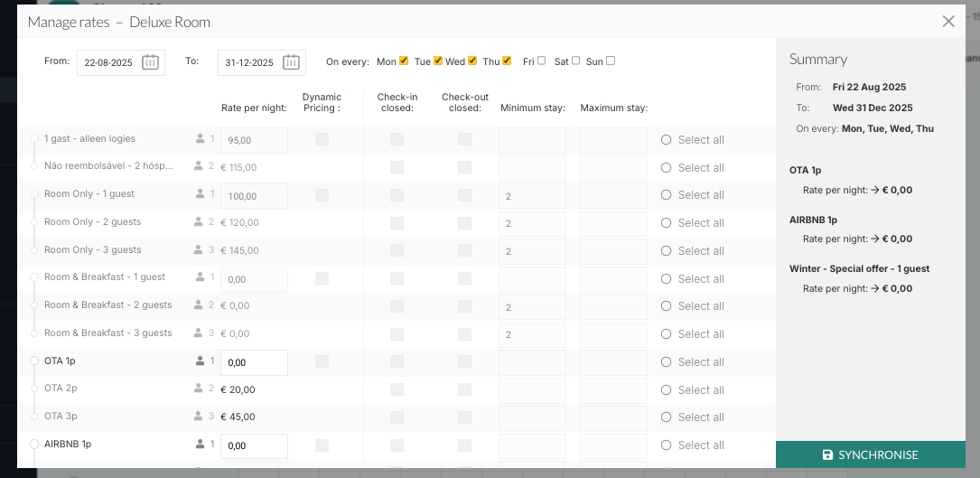Viewport: 980px width, 478px height.
Task: Click guest icon for Room Only - 3 guests
Action: pyautogui.click(x=198, y=249)
